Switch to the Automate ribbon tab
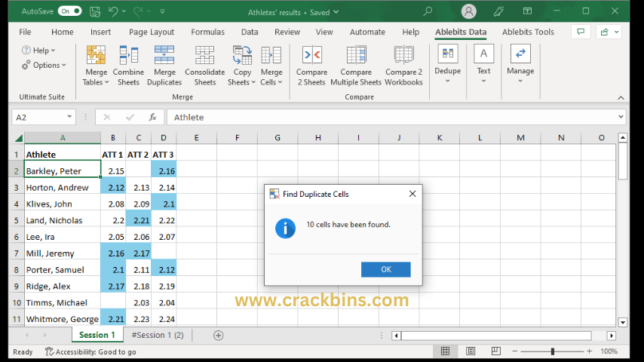 [x=367, y=32]
